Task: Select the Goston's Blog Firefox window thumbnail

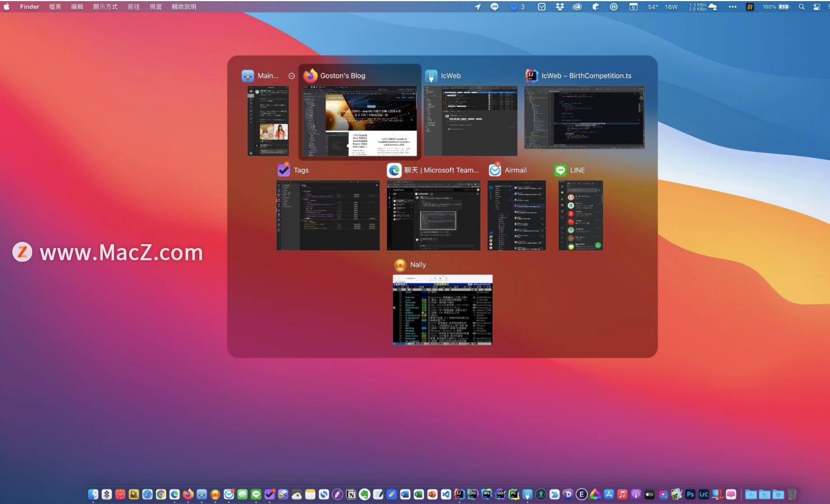Action: [x=360, y=121]
